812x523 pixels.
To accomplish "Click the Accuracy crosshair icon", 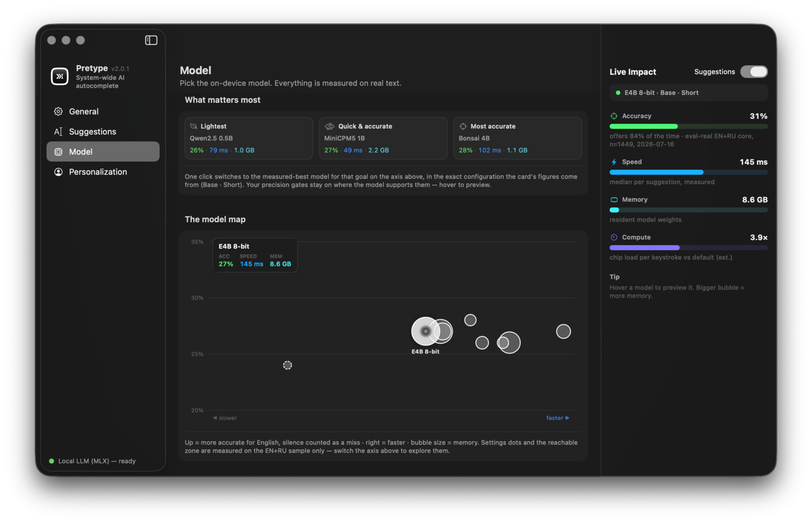I will coord(614,116).
